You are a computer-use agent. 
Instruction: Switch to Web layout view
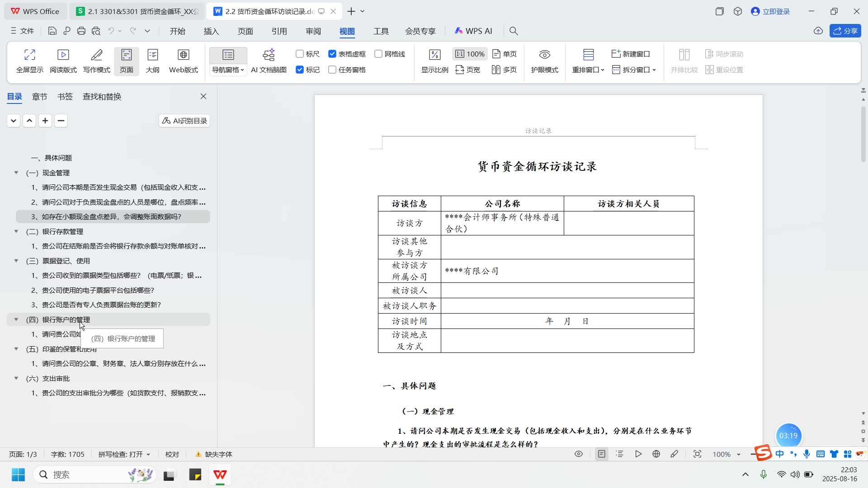(x=183, y=61)
